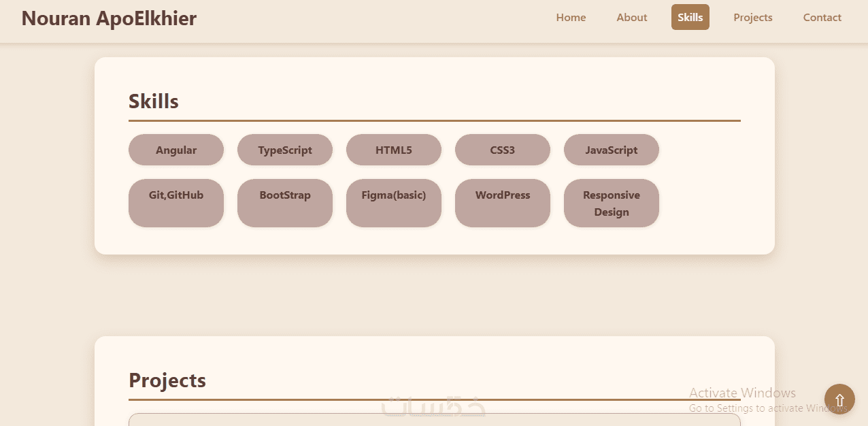Viewport: 868px width, 426px height.
Task: Click the Nouran ApoElkhier site title
Action: pyautogui.click(x=109, y=18)
